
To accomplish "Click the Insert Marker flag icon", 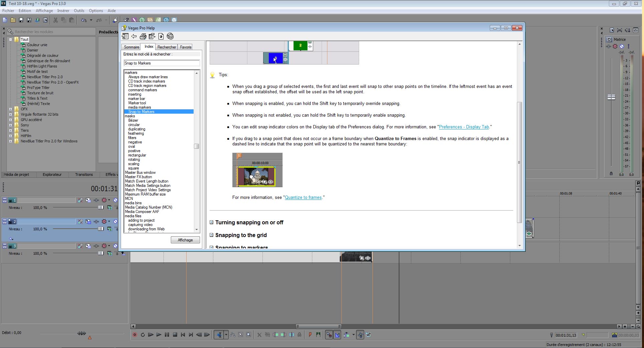I will tap(310, 335).
